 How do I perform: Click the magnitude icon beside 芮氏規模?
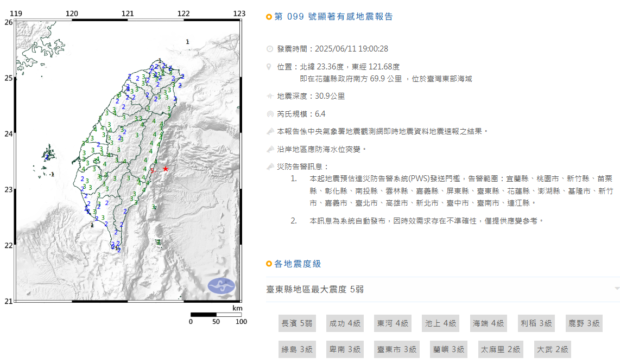coord(270,114)
